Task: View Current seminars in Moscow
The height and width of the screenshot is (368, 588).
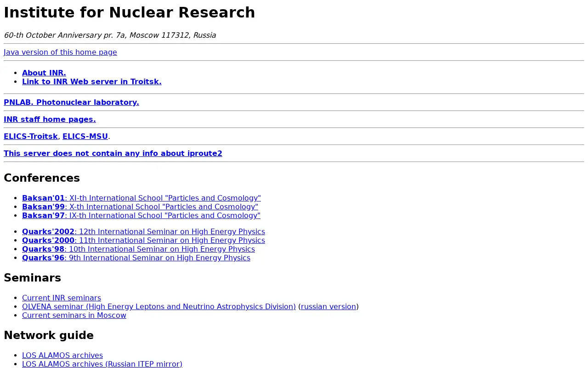Action: [x=74, y=315]
